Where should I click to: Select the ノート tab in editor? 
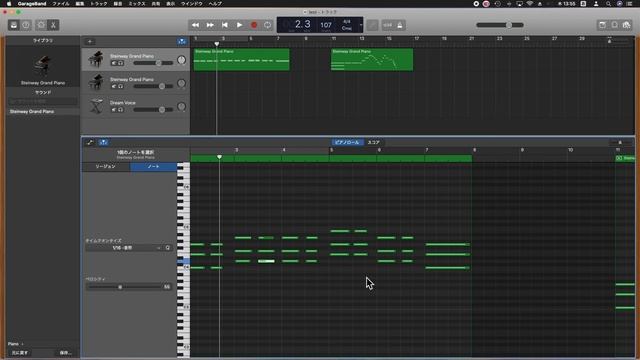[153, 167]
